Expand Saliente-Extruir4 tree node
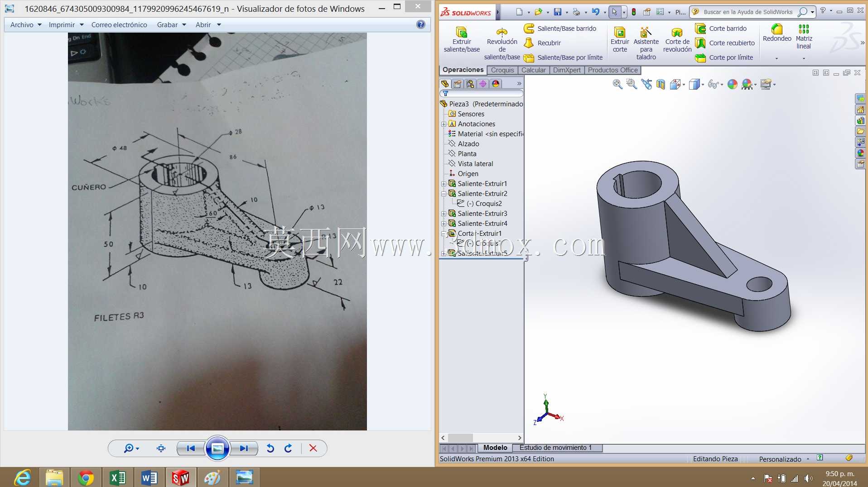868x487 pixels. point(444,224)
